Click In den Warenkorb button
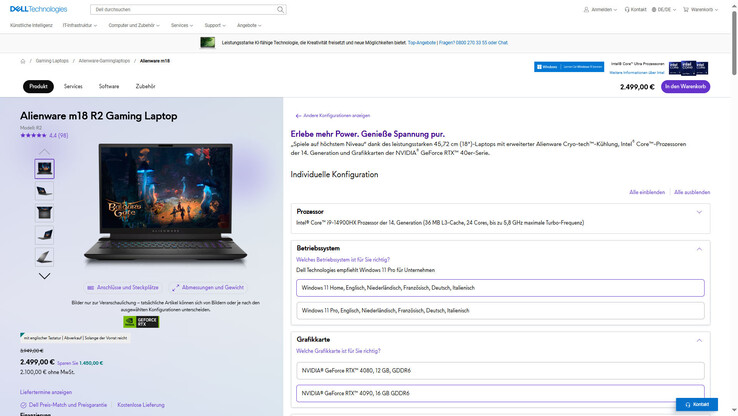This screenshot has height=416, width=738. (x=685, y=87)
